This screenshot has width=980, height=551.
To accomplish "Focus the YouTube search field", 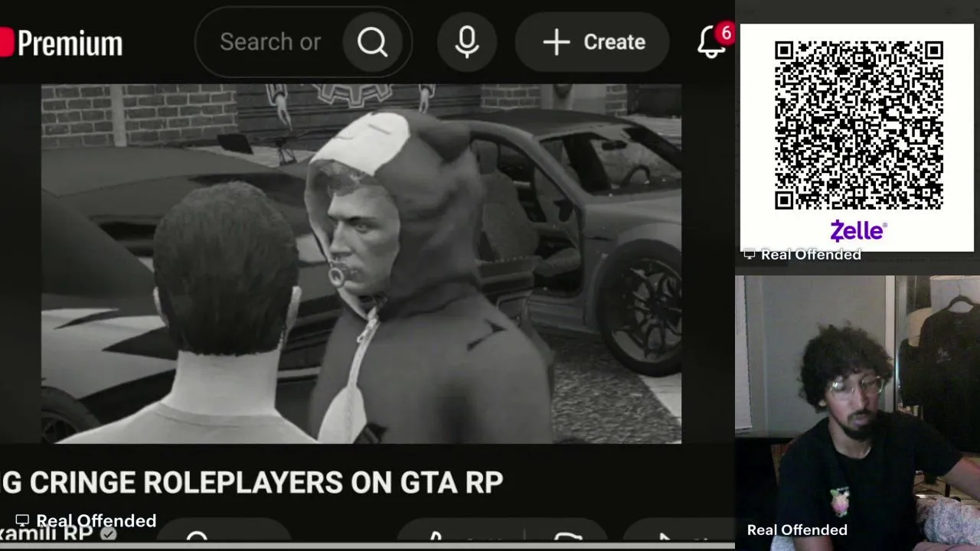I will pyautogui.click(x=269, y=42).
